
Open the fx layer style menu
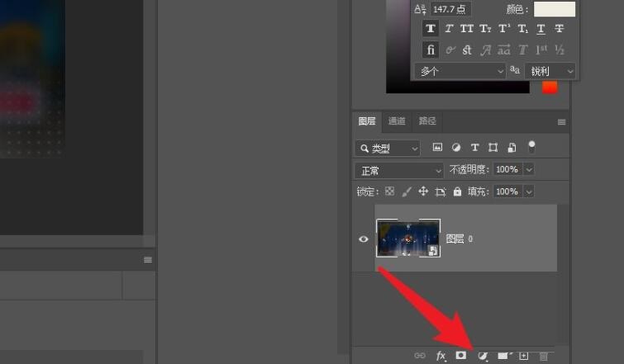tap(441, 356)
